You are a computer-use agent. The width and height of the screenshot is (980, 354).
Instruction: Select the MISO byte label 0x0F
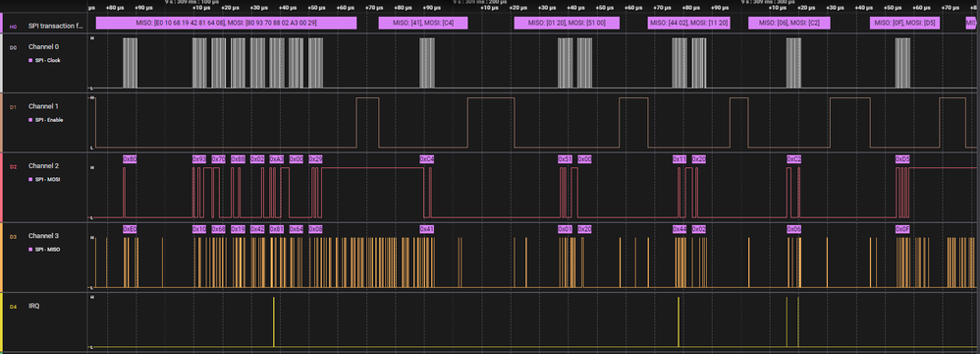click(x=902, y=229)
